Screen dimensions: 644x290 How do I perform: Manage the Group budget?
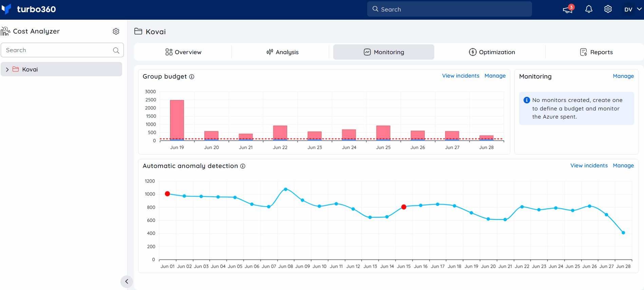[495, 76]
